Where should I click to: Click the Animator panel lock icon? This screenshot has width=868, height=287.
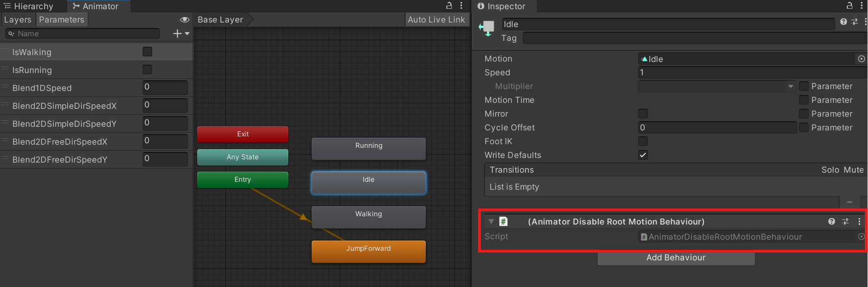pyautogui.click(x=449, y=6)
